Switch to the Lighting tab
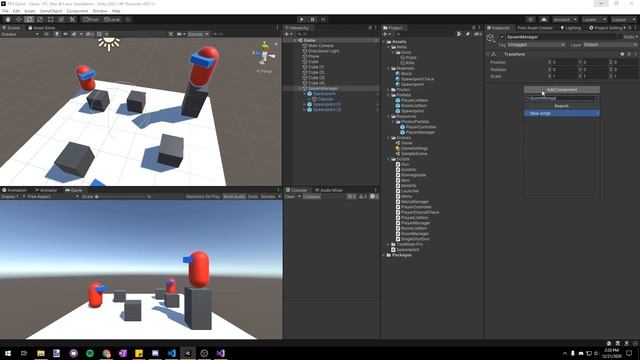The height and width of the screenshot is (360, 640). pos(571,28)
